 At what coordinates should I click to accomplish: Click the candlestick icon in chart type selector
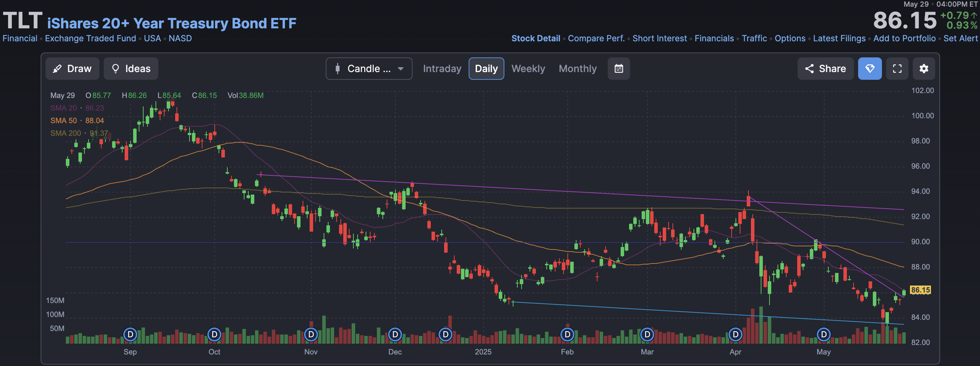pyautogui.click(x=337, y=69)
